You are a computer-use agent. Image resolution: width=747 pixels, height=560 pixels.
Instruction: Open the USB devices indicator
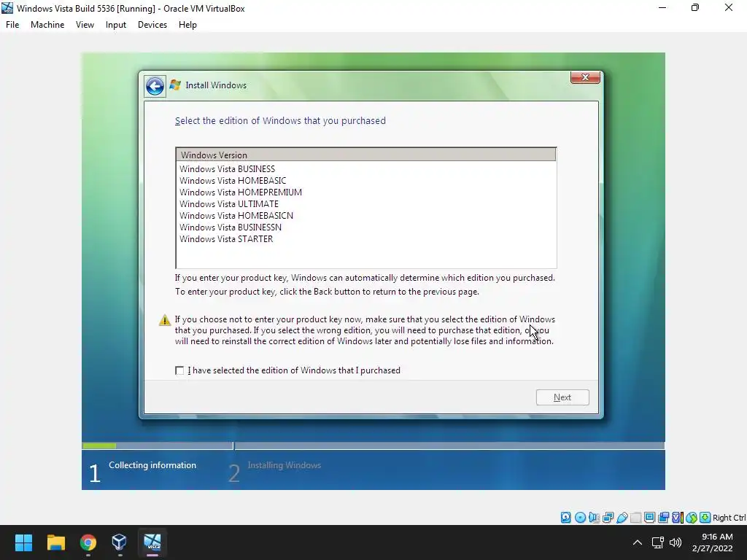622,518
